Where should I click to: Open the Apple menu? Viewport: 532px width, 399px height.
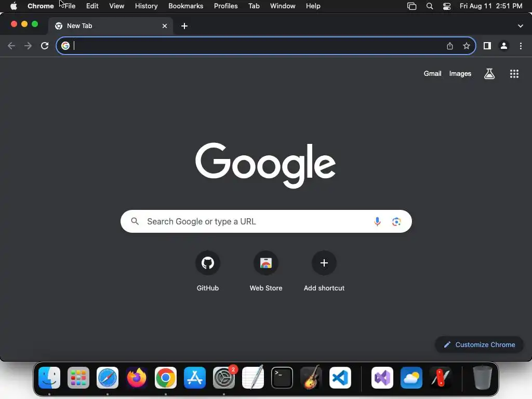pos(14,6)
